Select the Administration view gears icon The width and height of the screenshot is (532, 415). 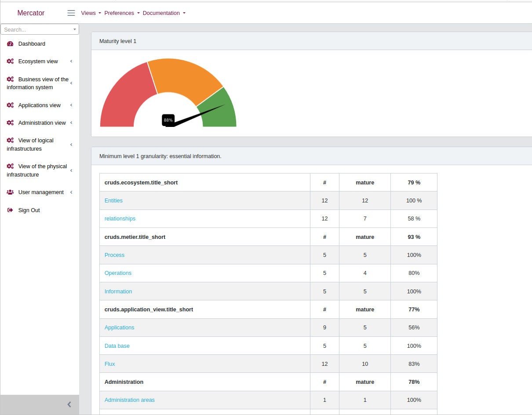[10, 123]
